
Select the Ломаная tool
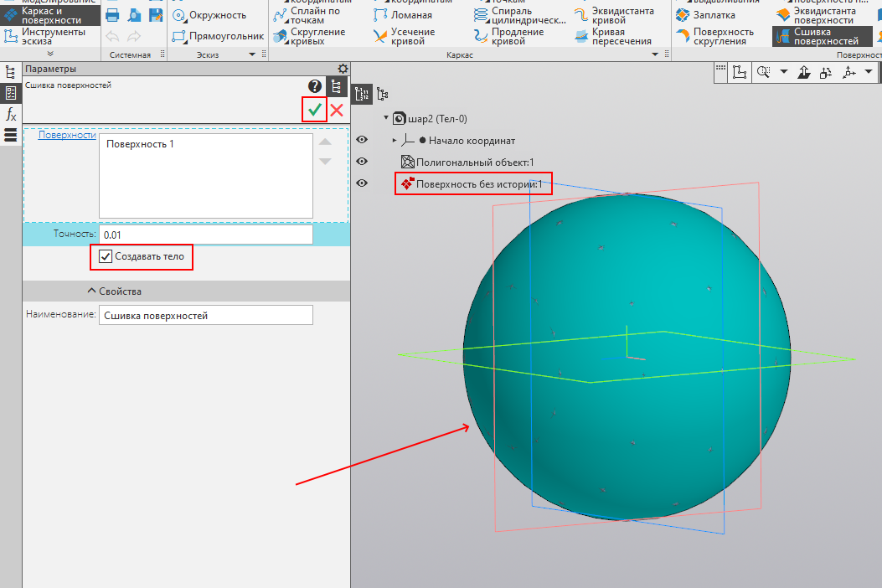point(403,15)
